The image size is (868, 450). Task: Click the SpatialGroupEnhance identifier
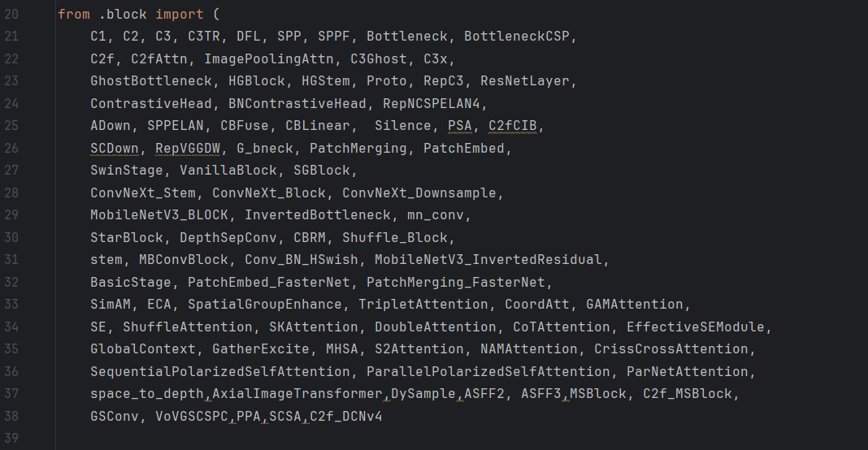tap(265, 305)
